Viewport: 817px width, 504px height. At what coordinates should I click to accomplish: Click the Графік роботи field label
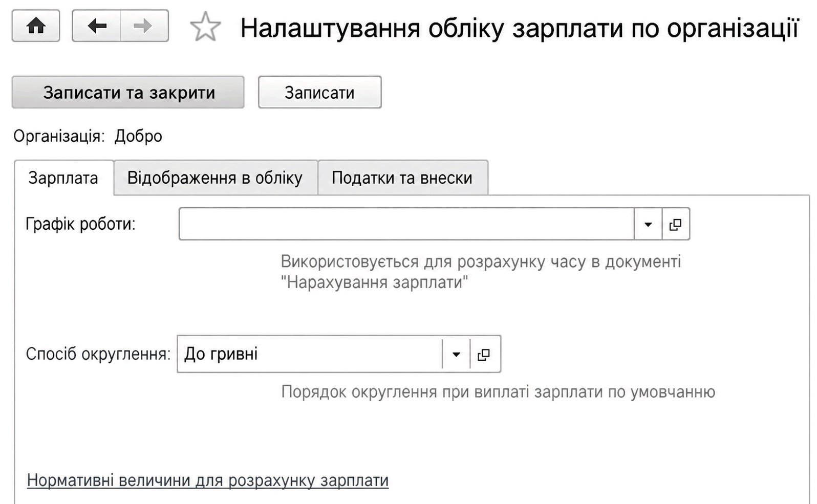point(80,224)
